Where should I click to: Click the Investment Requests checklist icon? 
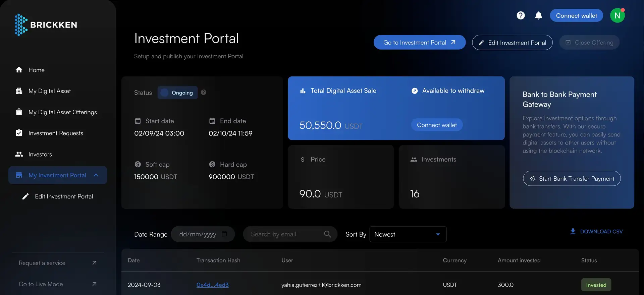19,133
